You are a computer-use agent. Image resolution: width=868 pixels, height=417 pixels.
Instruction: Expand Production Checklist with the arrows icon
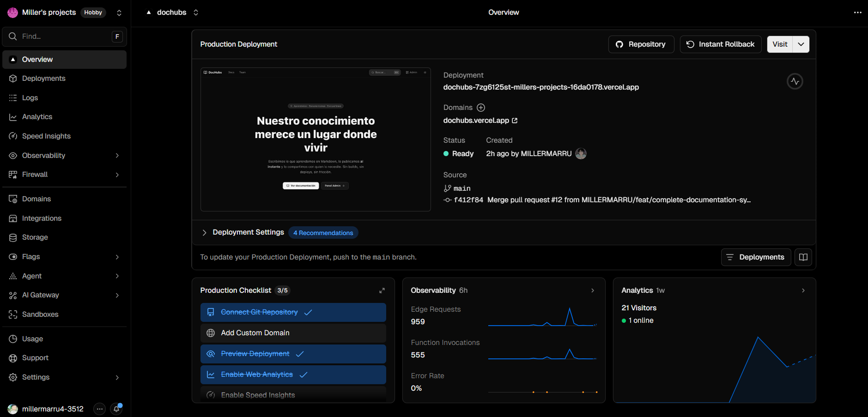(382, 290)
